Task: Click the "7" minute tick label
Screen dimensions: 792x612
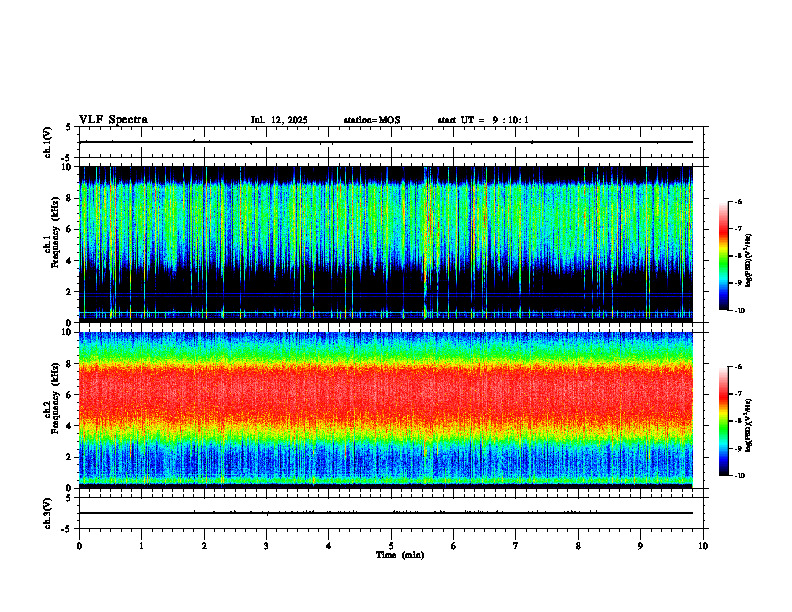Action: pos(516,546)
